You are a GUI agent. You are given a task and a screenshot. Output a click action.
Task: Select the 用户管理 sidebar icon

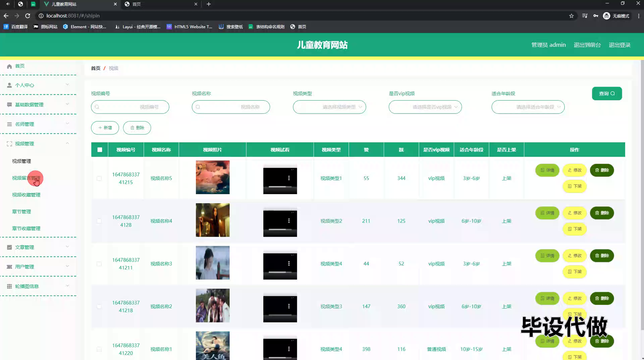(9, 267)
